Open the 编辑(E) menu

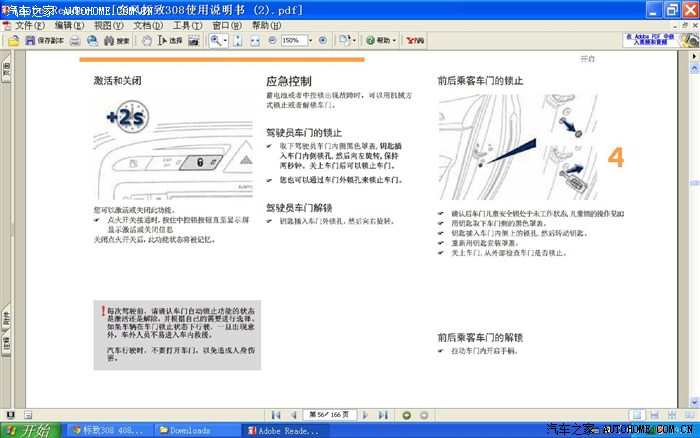click(x=69, y=25)
